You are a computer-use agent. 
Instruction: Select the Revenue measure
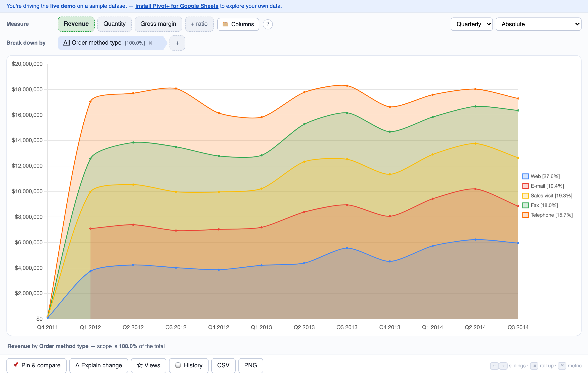tap(76, 24)
